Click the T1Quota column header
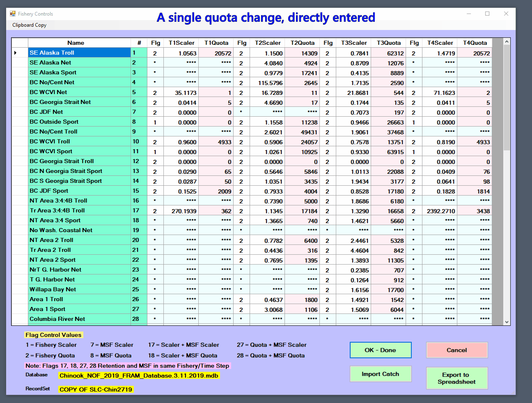Viewport: 532px width, 403px height. [216, 43]
